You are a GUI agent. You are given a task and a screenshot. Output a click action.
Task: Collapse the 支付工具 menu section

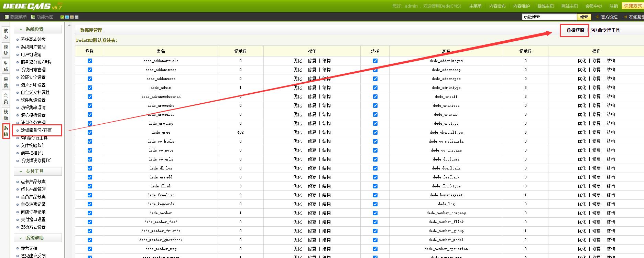pyautogui.click(x=21, y=171)
